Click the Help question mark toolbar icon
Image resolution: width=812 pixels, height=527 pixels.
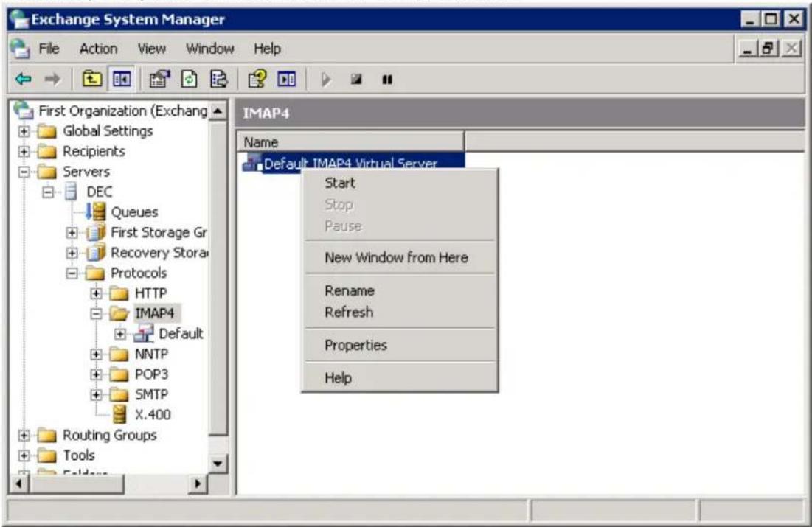click(257, 79)
